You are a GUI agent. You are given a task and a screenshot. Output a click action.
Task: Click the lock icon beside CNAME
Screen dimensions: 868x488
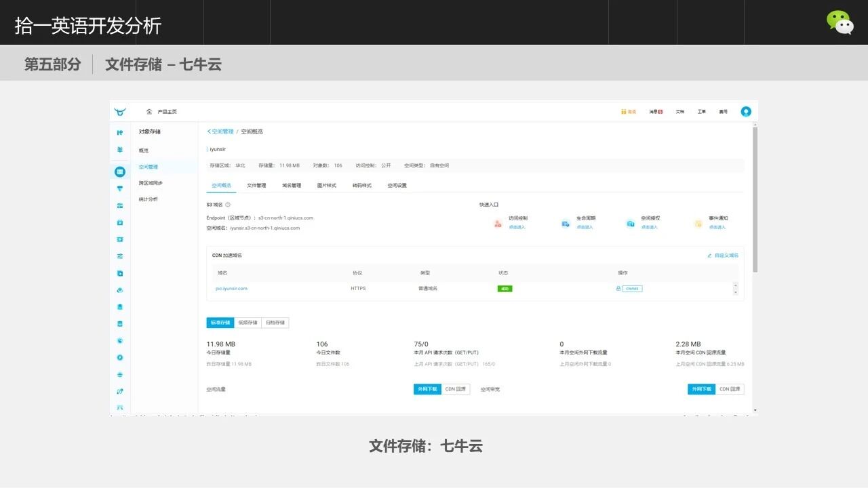point(618,289)
